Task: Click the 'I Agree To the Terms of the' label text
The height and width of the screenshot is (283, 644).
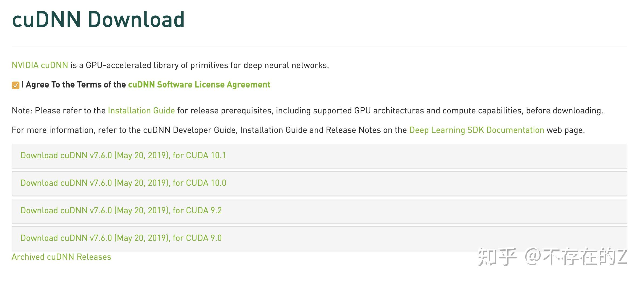Action: 73,85
